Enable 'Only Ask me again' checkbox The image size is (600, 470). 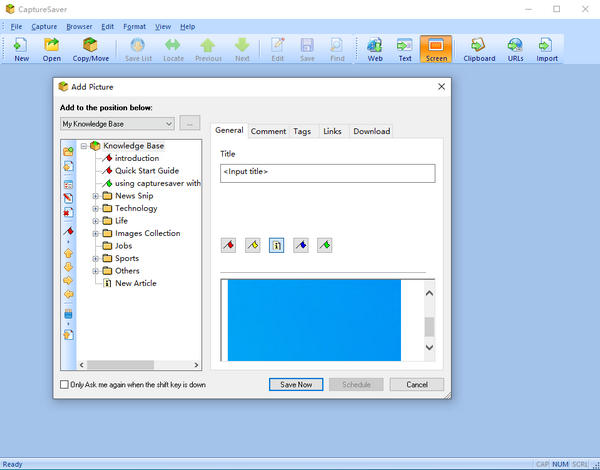tap(65, 384)
